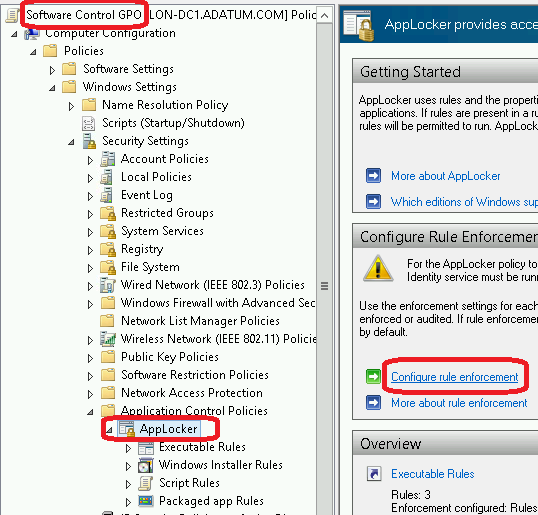Click the AppLocker node icon
538x515 pixels.
[x=127, y=429]
